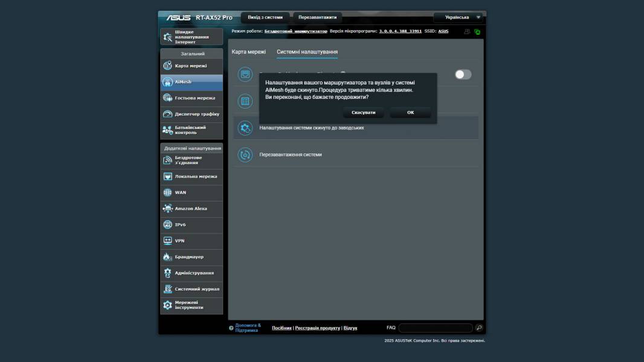Viewport: 644px width, 362px height.
Task: Click the Брандмауер firewall icon
Action: point(167,257)
